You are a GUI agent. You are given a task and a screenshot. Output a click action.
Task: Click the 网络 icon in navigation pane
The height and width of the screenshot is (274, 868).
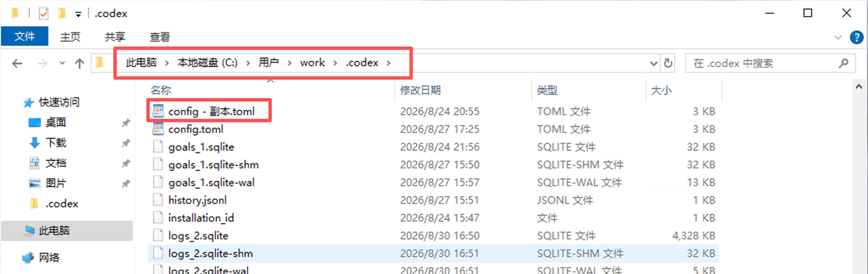coord(28,258)
